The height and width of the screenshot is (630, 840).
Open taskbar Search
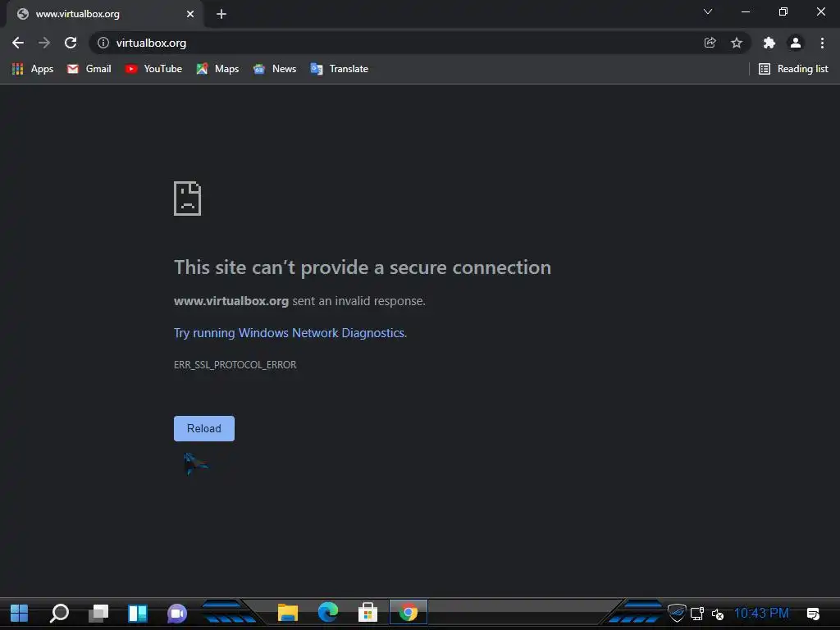(x=59, y=613)
